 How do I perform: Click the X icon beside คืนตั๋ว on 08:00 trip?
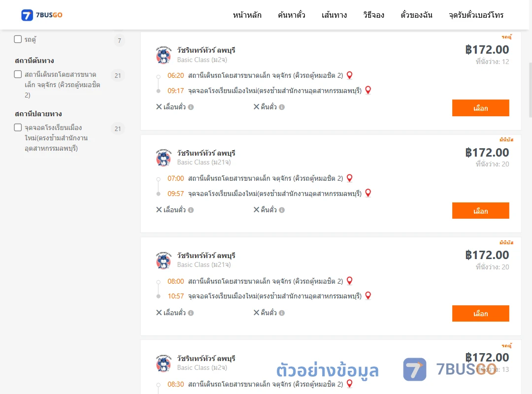coord(257,313)
